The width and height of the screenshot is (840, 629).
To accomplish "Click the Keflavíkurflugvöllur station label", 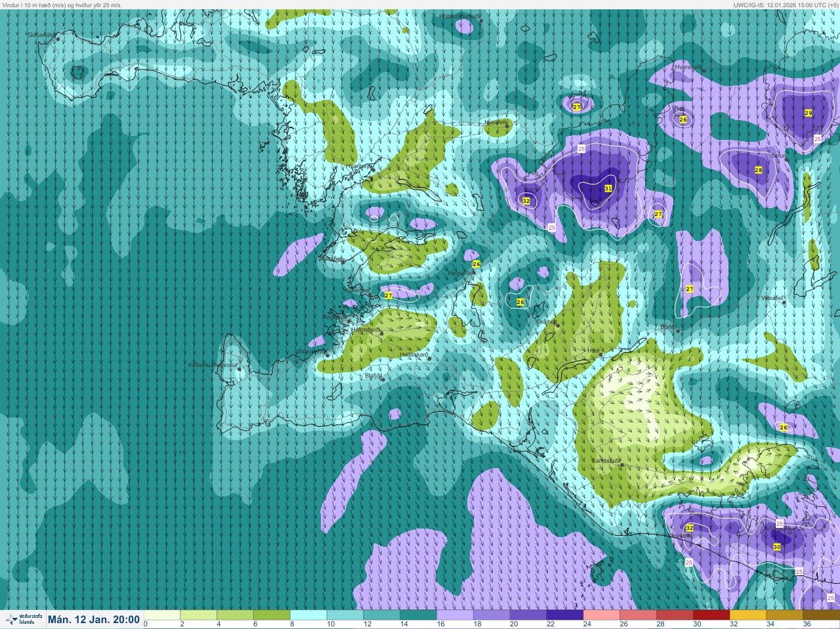I will 212,364.
